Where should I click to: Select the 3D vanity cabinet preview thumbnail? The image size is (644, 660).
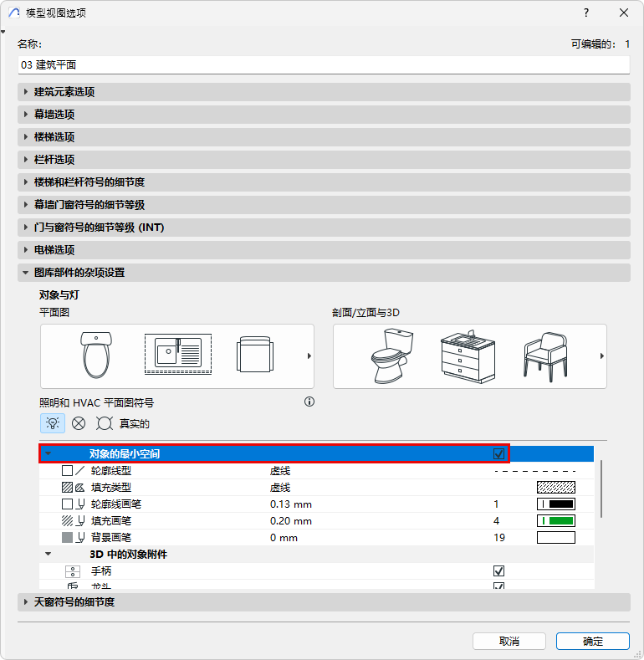[468, 356]
